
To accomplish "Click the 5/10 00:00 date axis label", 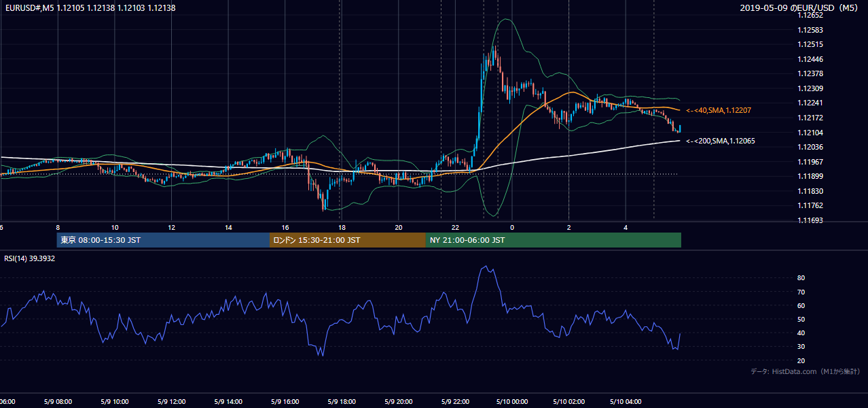I will point(512,402).
